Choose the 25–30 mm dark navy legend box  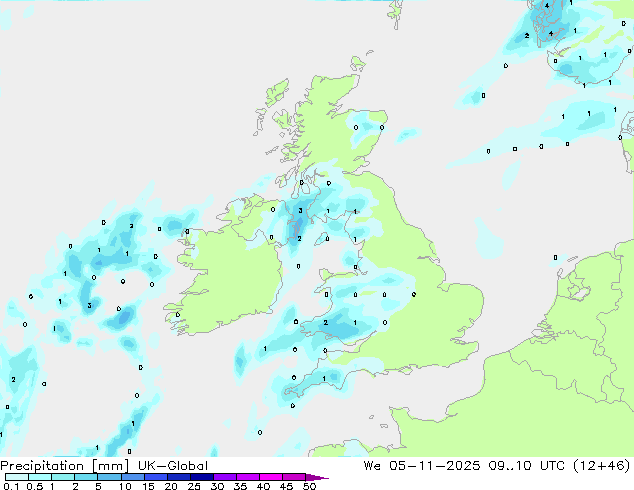click(201, 477)
